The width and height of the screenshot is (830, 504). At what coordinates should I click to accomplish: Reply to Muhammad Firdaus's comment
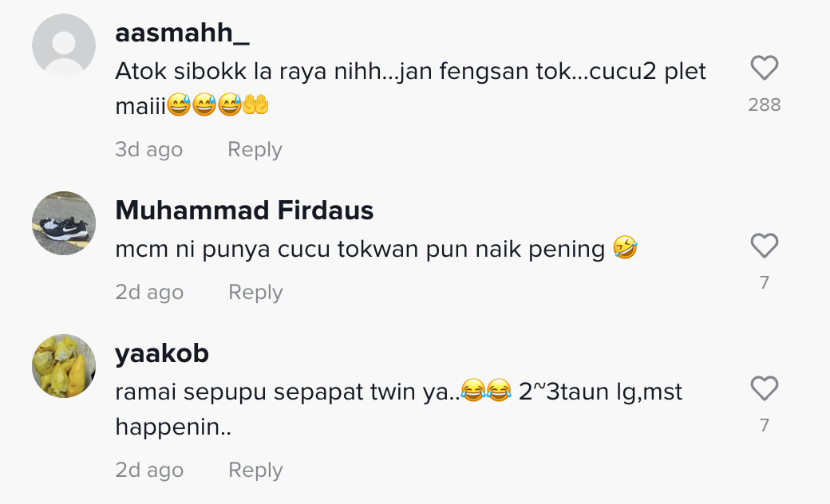pyautogui.click(x=255, y=293)
